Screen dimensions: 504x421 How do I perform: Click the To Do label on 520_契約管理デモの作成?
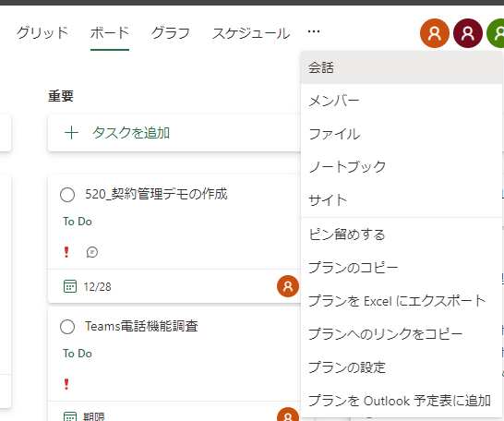78,222
